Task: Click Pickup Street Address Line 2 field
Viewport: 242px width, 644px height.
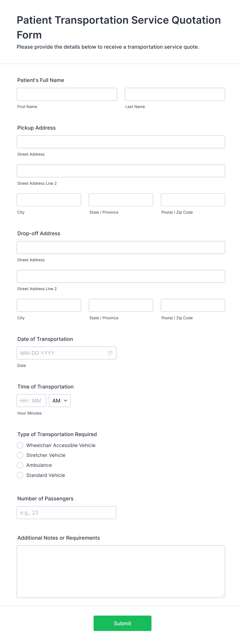Action: [x=121, y=171]
